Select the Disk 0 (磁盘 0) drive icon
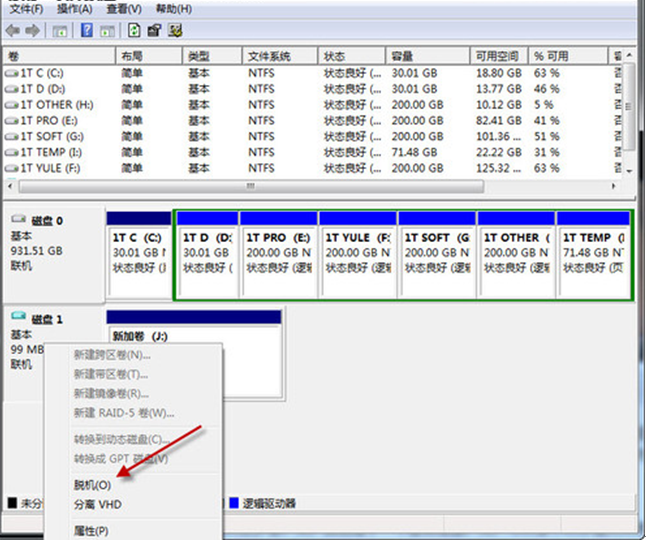 coord(19,219)
